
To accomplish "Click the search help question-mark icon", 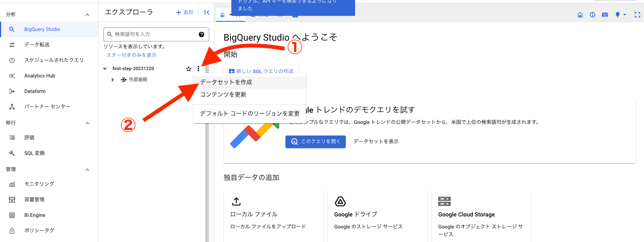I will [x=202, y=34].
